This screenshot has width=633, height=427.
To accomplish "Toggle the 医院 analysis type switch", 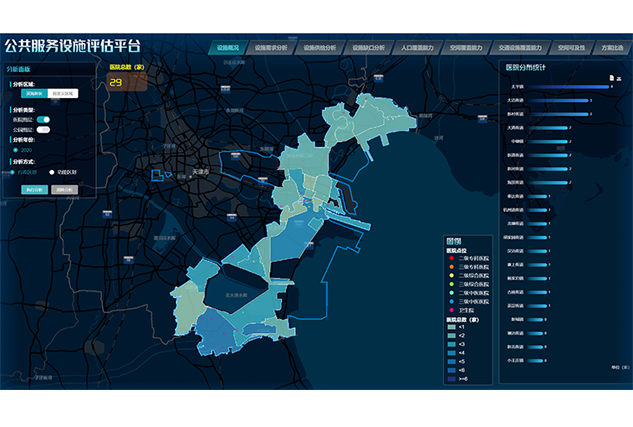I will tap(44, 119).
